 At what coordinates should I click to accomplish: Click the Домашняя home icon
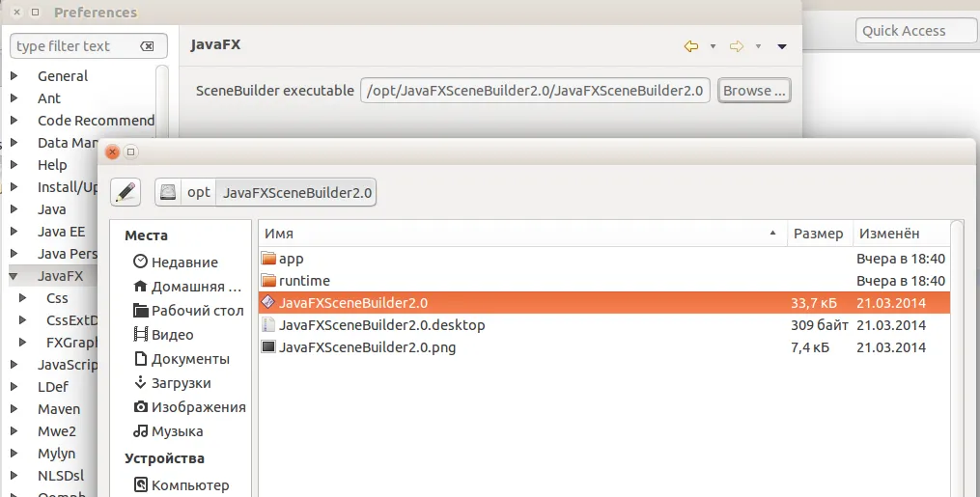point(141,286)
